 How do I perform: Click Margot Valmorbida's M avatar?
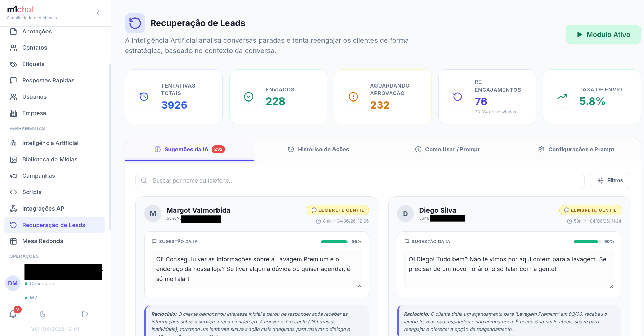coord(153,214)
